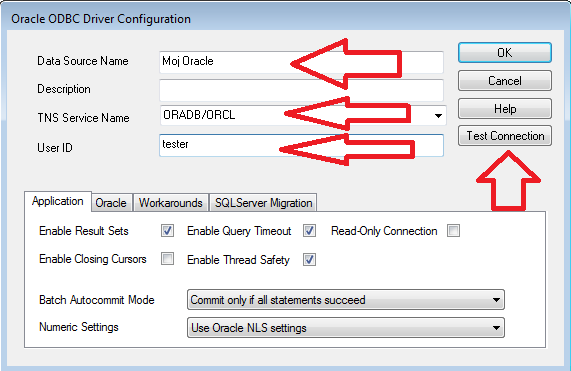571x371 pixels.
Task: Click the Data Source Name label
Action: (83, 61)
